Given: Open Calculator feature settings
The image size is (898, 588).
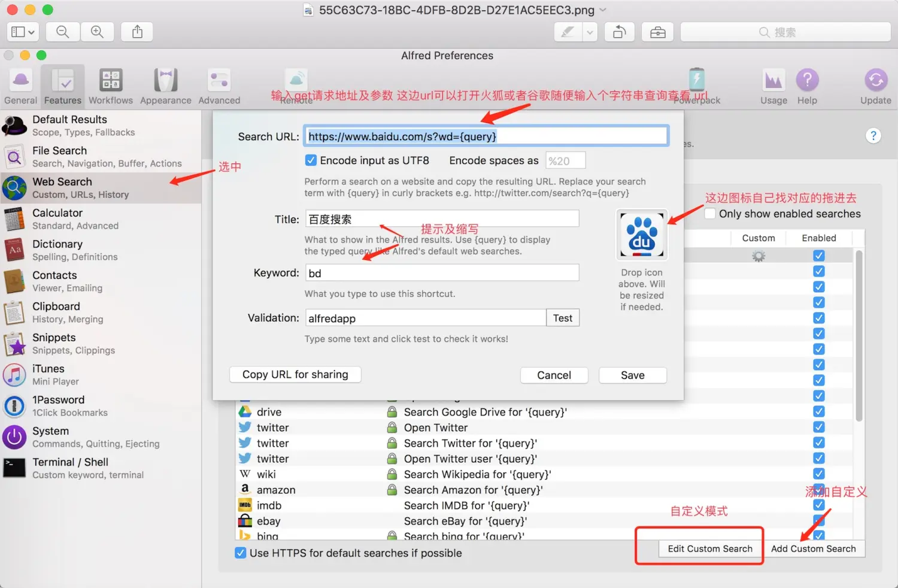Looking at the screenshot, I should [101, 219].
